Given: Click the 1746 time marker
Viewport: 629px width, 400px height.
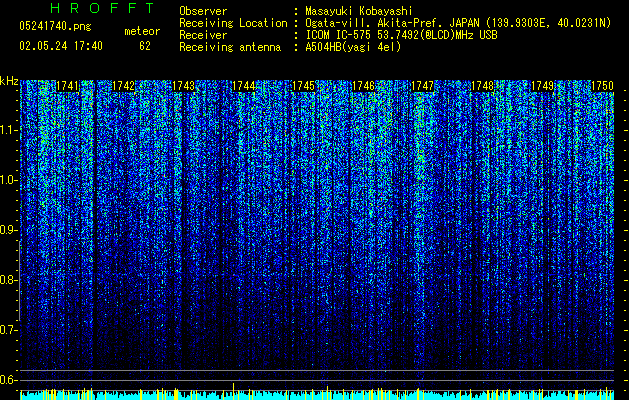Looking at the screenshot, I should point(363,86).
